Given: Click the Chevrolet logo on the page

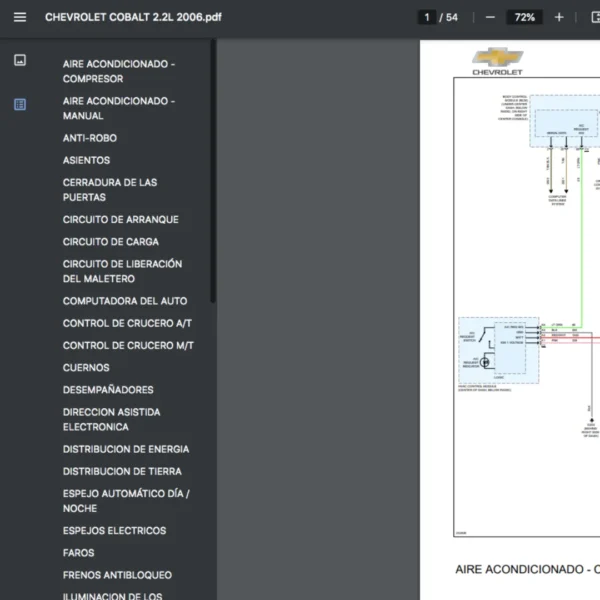Looking at the screenshot, I should point(498,61).
